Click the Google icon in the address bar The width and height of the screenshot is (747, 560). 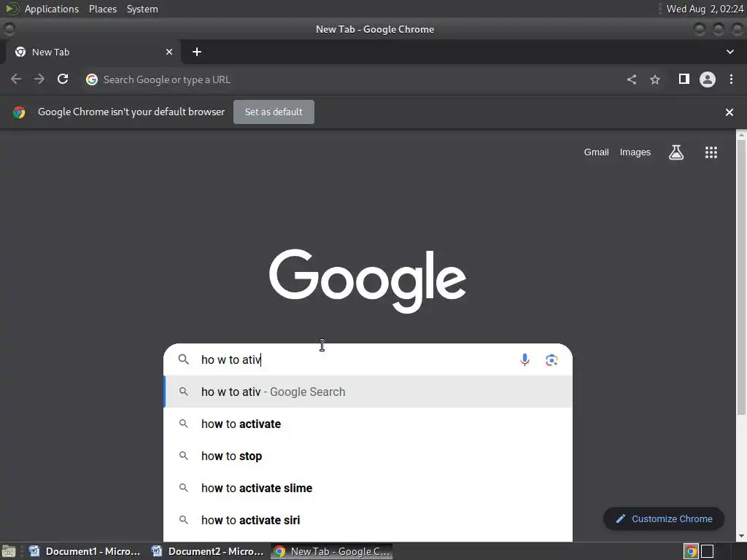pyautogui.click(x=92, y=79)
